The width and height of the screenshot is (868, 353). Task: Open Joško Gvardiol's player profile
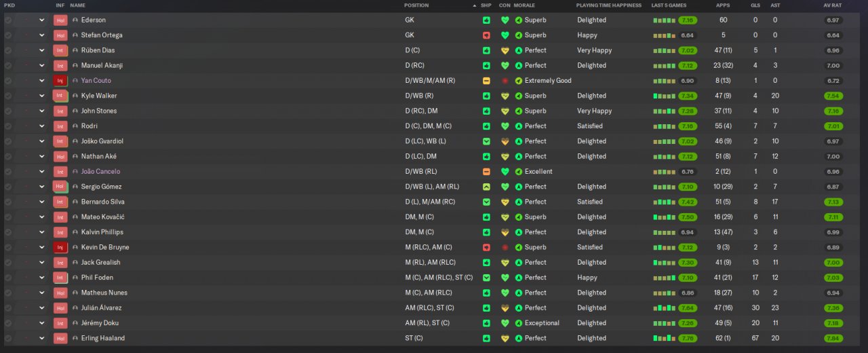click(x=102, y=141)
